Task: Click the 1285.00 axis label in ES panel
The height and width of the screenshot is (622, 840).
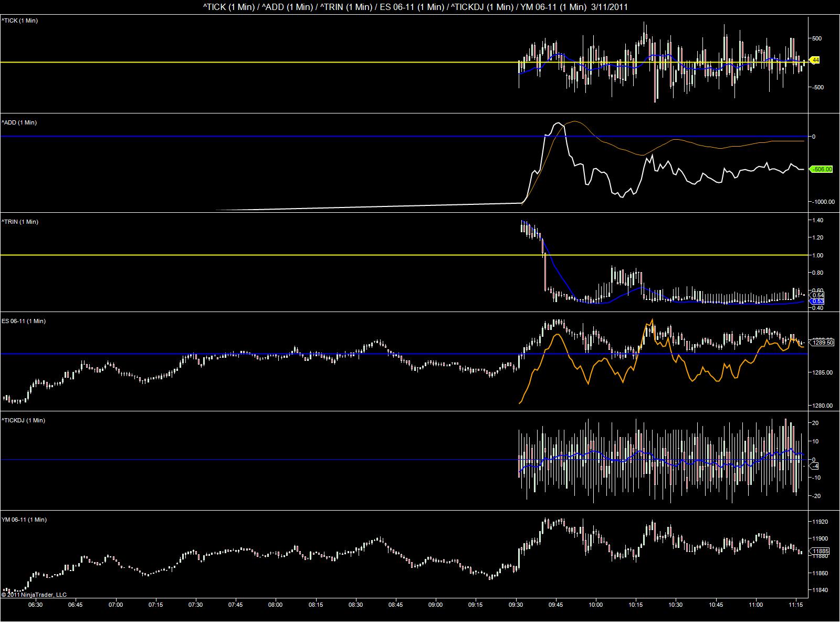Action: [x=823, y=372]
